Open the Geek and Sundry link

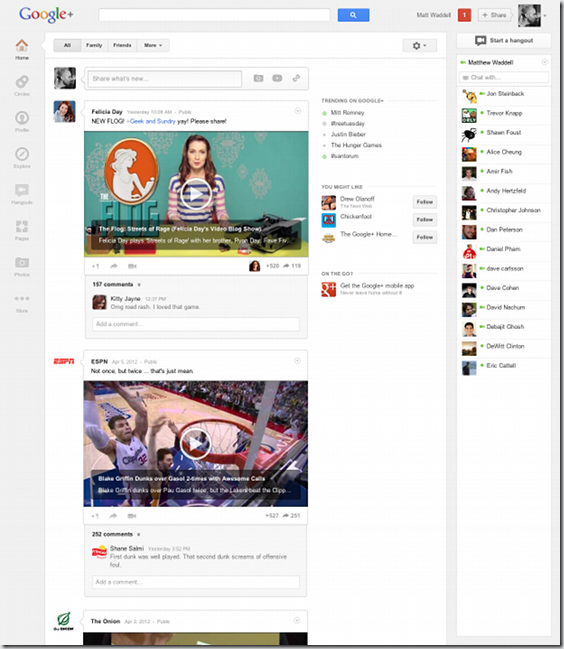click(153, 121)
